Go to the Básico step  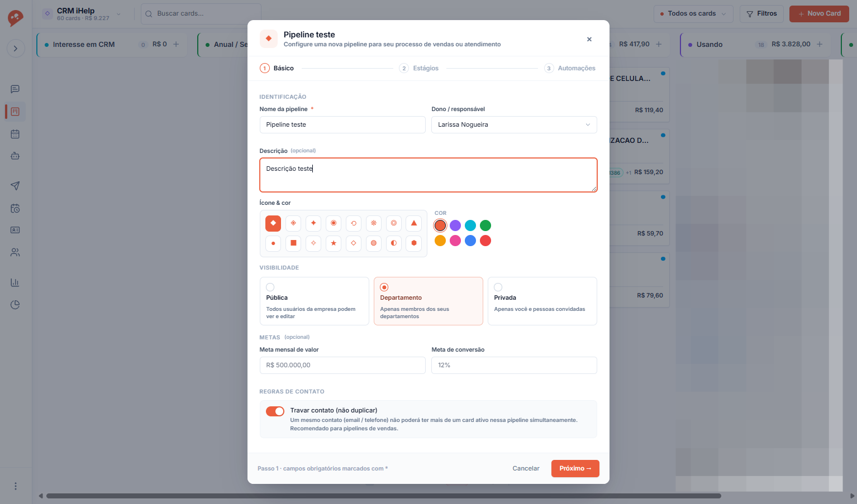click(277, 68)
